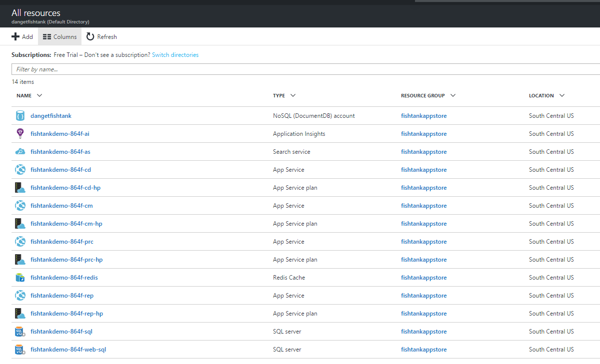The image size is (600, 364).
Task: Click the 'All resources' blade title
Action: pyautogui.click(x=36, y=13)
